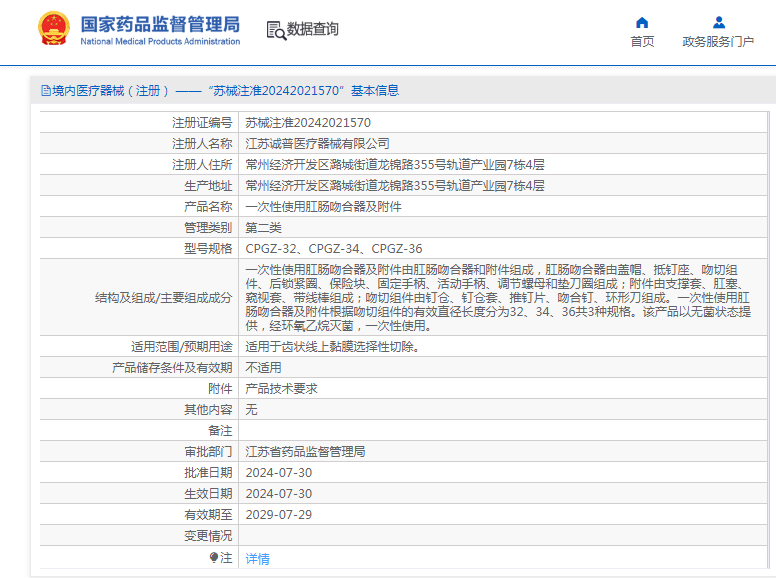Click intended use value 适用于齿状线上黏膜选择性切除
Image resolution: width=776 pixels, height=578 pixels.
(x=333, y=347)
